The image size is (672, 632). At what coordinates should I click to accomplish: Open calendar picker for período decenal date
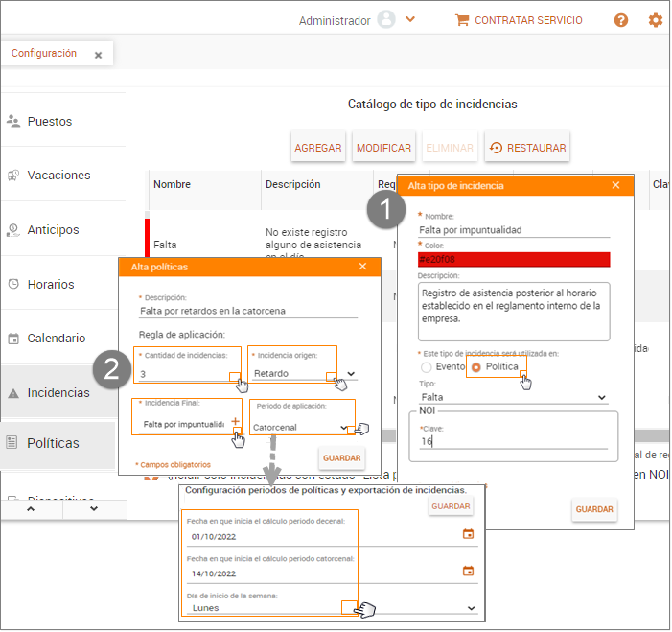(x=468, y=534)
